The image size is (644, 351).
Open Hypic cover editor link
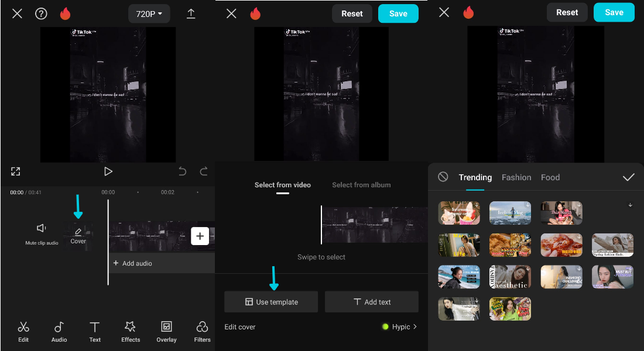400,327
